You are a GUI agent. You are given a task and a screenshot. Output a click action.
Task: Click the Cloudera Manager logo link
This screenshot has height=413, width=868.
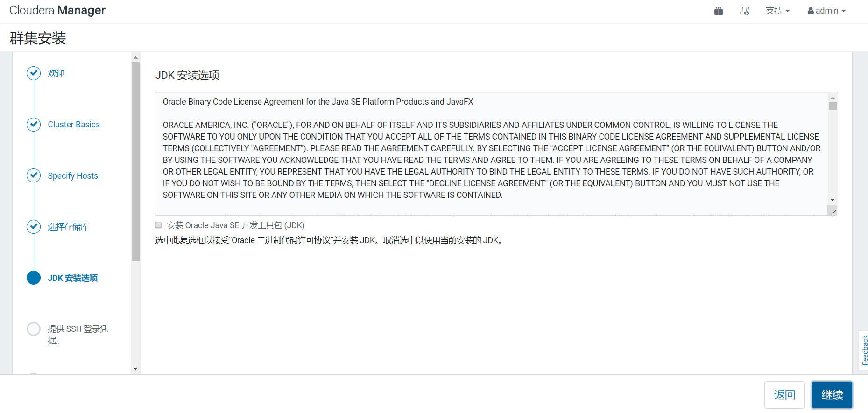coord(57,10)
